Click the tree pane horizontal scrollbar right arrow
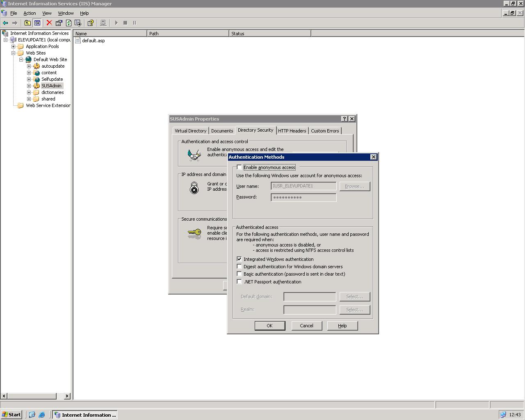Image resolution: width=525 pixels, height=420 pixels. [67, 396]
